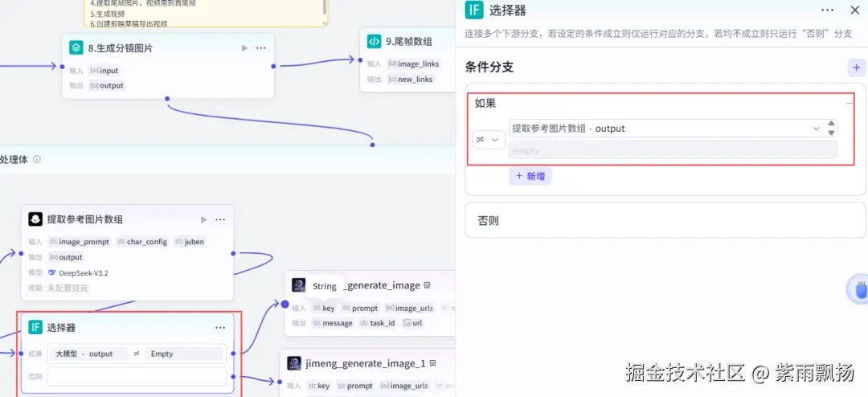Viewport: 868px width, 397px height.
Task: Click the plugin icon of jimeng_generate_image_1 node
Action: coord(294,363)
